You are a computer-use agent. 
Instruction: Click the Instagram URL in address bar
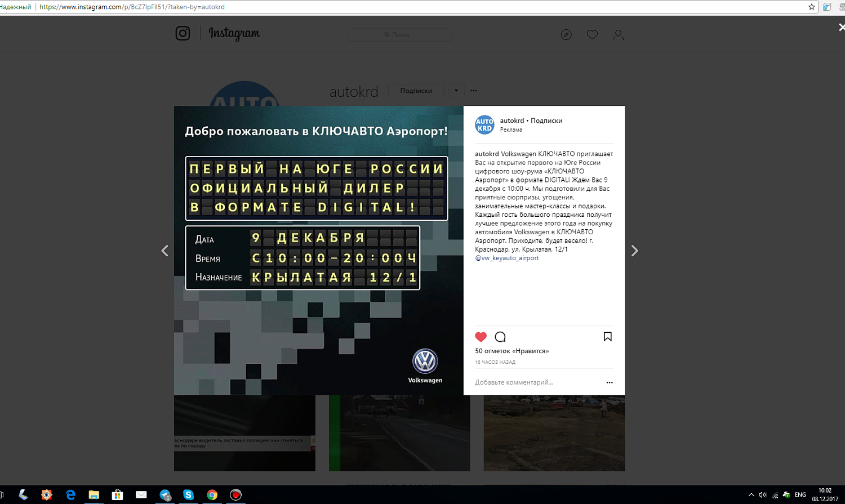point(132,7)
